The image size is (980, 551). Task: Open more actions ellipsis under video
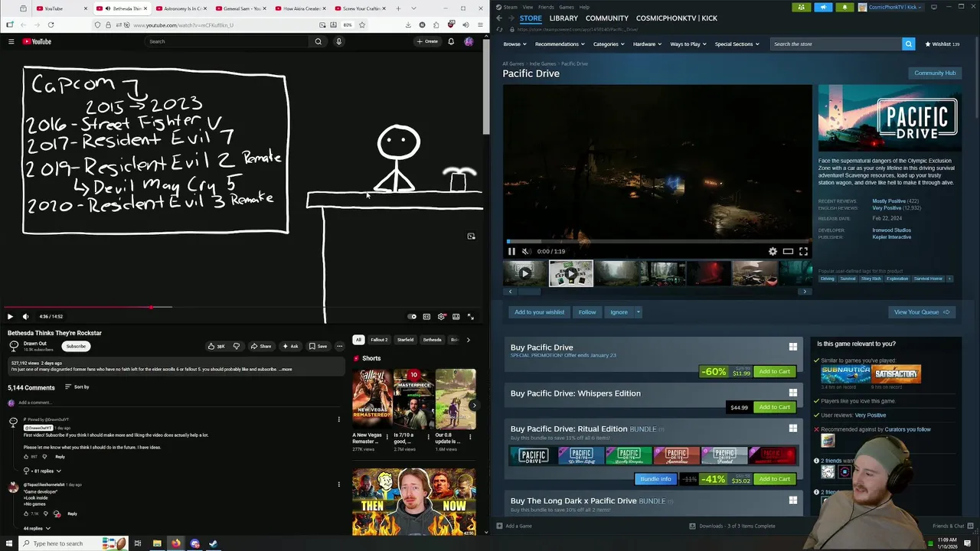tap(339, 346)
